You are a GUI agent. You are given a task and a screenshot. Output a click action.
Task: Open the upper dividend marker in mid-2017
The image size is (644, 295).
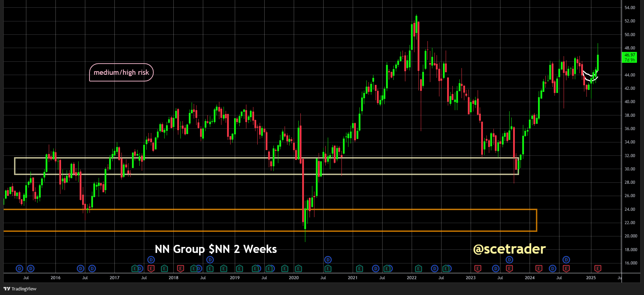pos(151,260)
